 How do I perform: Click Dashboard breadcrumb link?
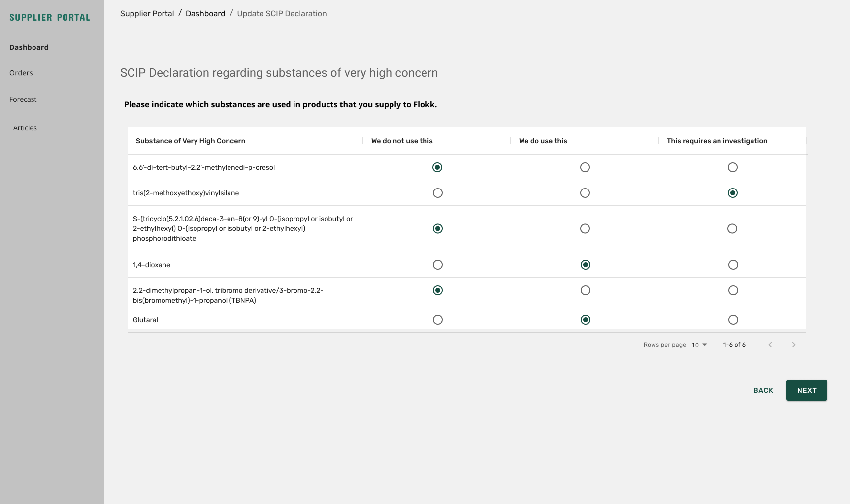205,14
